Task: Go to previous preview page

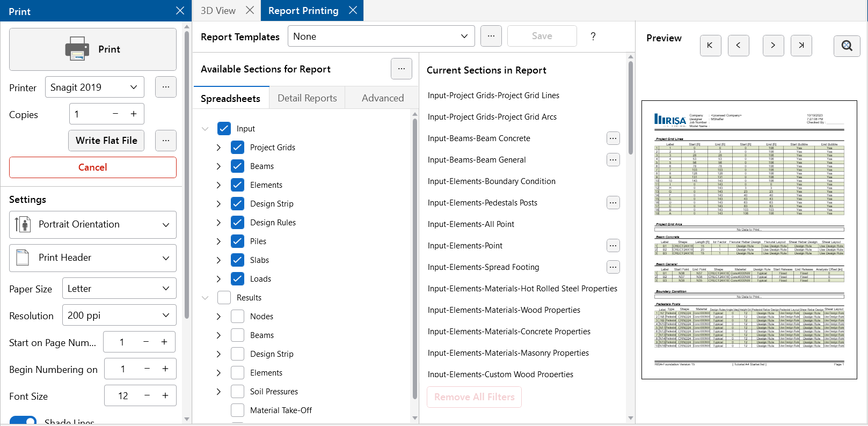Action: click(738, 46)
